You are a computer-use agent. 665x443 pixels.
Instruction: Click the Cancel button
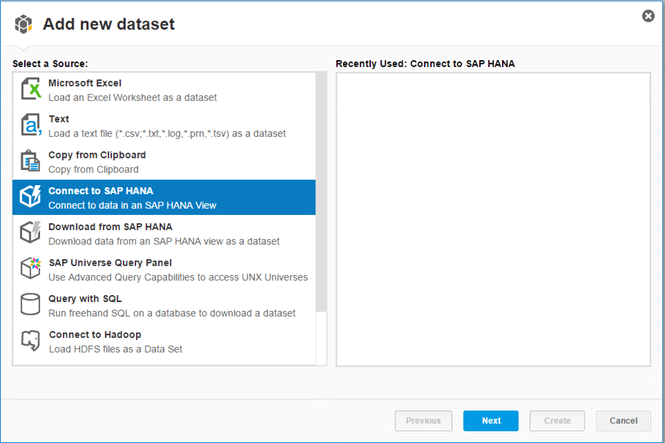coord(623,421)
